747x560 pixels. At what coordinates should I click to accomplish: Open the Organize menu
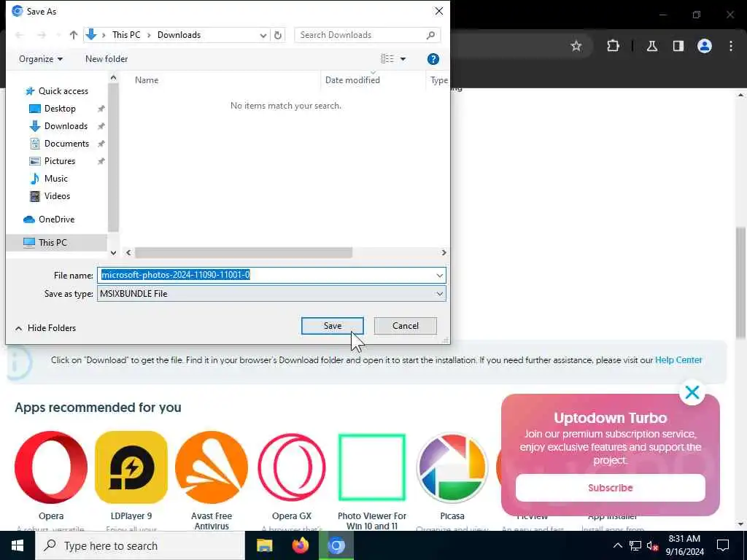41,59
